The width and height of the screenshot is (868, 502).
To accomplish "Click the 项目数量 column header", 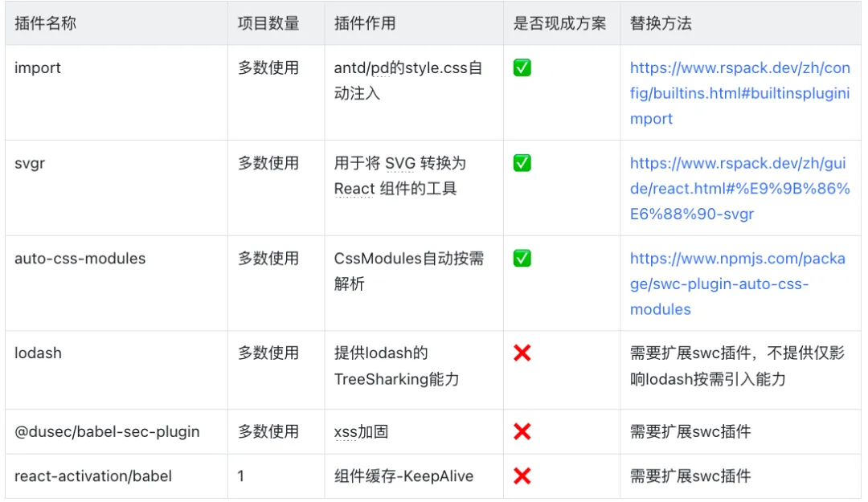I will (x=268, y=23).
